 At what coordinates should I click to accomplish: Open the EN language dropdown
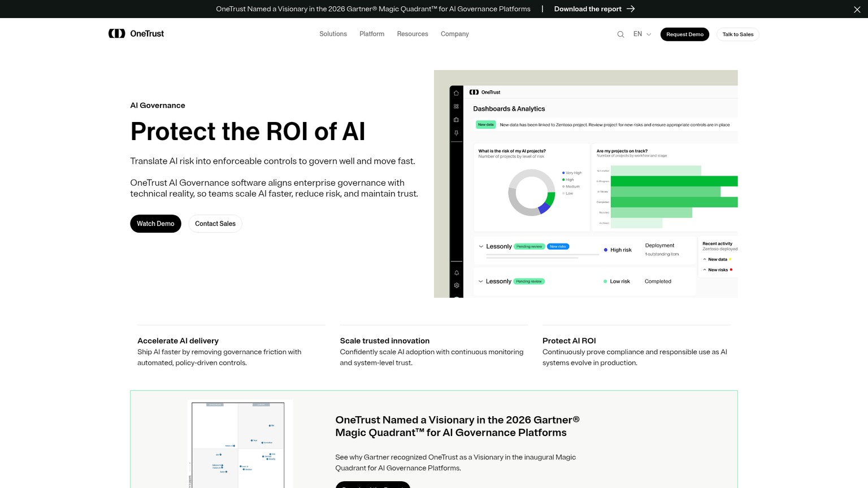[642, 34]
